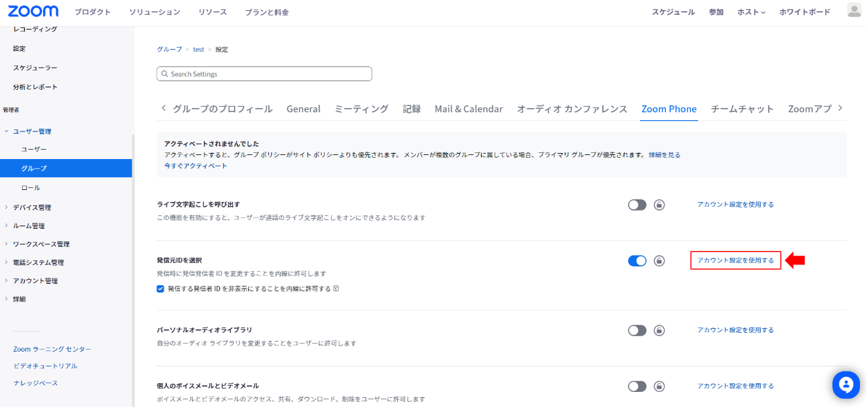
Task: Click lock icon for 発信元IDを選択
Action: pos(659,260)
